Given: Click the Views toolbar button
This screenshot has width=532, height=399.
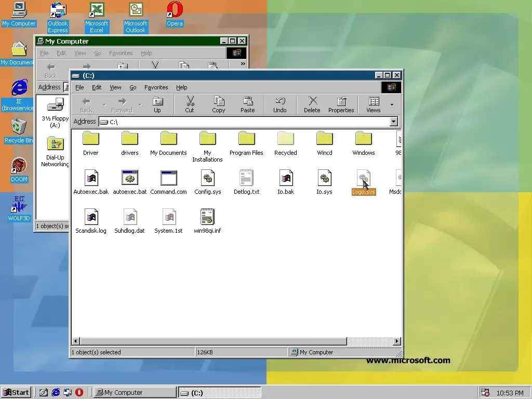Looking at the screenshot, I should (x=374, y=104).
